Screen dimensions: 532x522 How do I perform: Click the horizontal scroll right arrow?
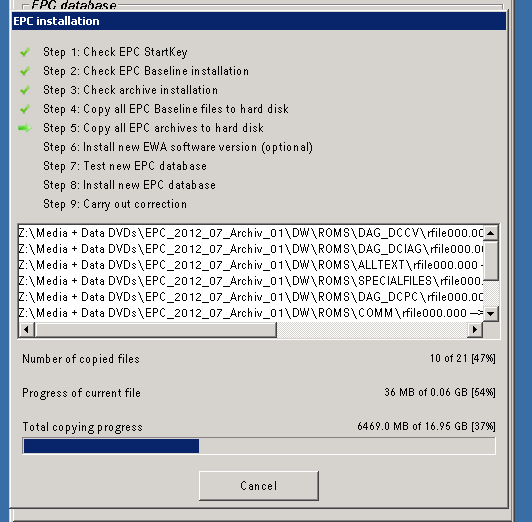coord(475,329)
